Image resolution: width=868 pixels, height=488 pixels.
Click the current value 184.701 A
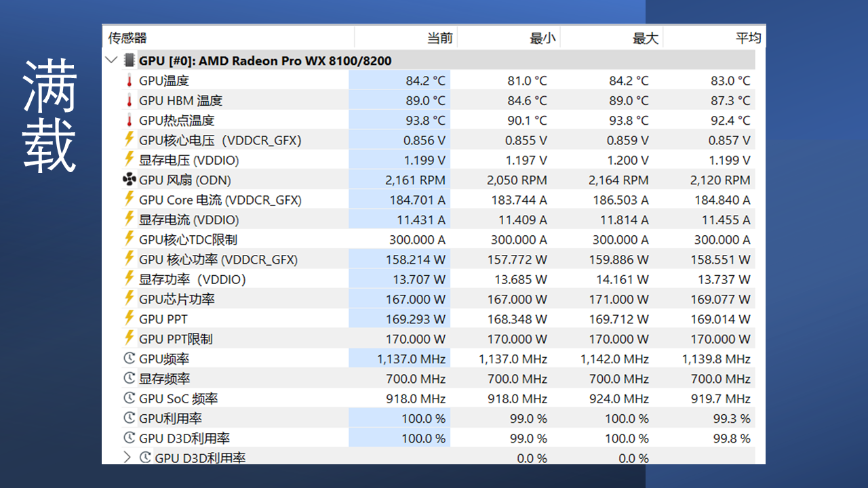coord(418,200)
